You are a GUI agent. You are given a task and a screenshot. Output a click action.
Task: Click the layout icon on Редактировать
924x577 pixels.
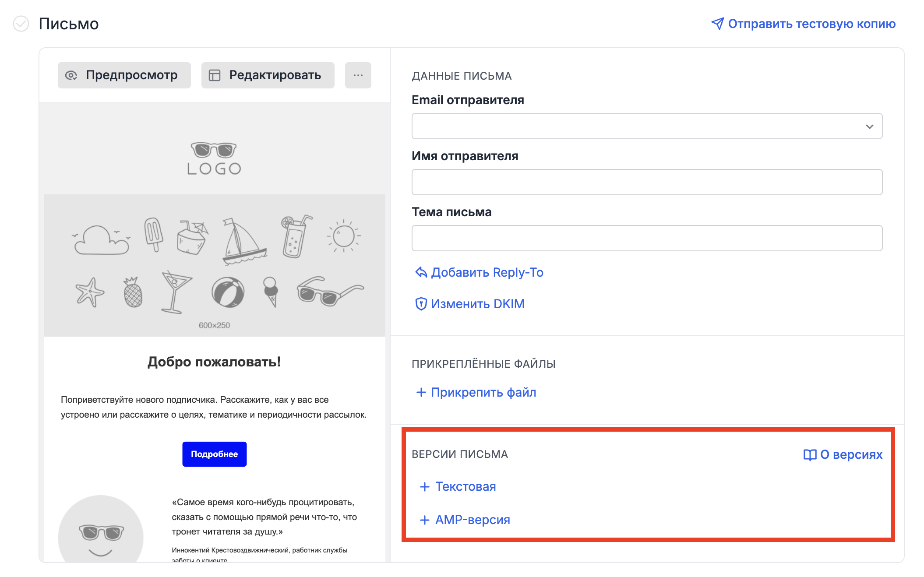[214, 75]
